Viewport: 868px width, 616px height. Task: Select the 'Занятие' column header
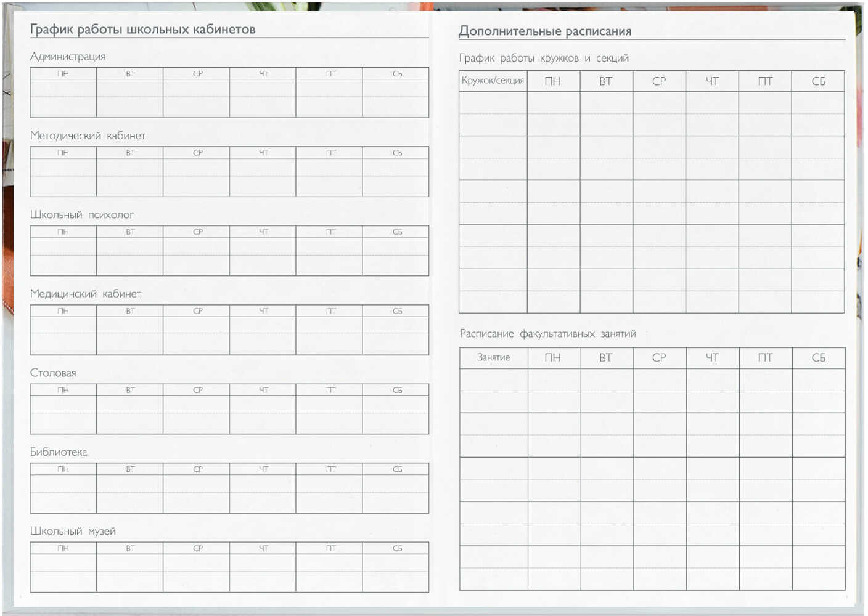point(493,358)
